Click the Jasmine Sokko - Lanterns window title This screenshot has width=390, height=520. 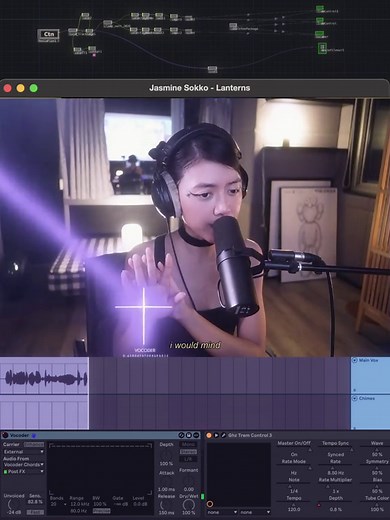[199, 88]
